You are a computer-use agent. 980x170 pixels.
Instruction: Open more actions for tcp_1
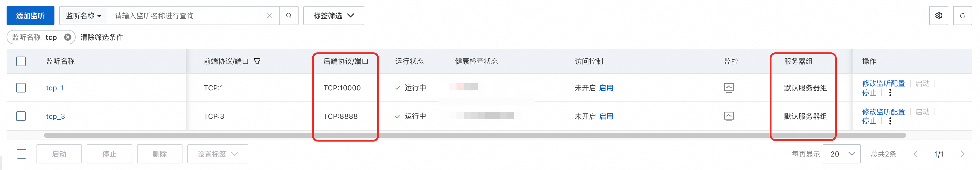890,93
